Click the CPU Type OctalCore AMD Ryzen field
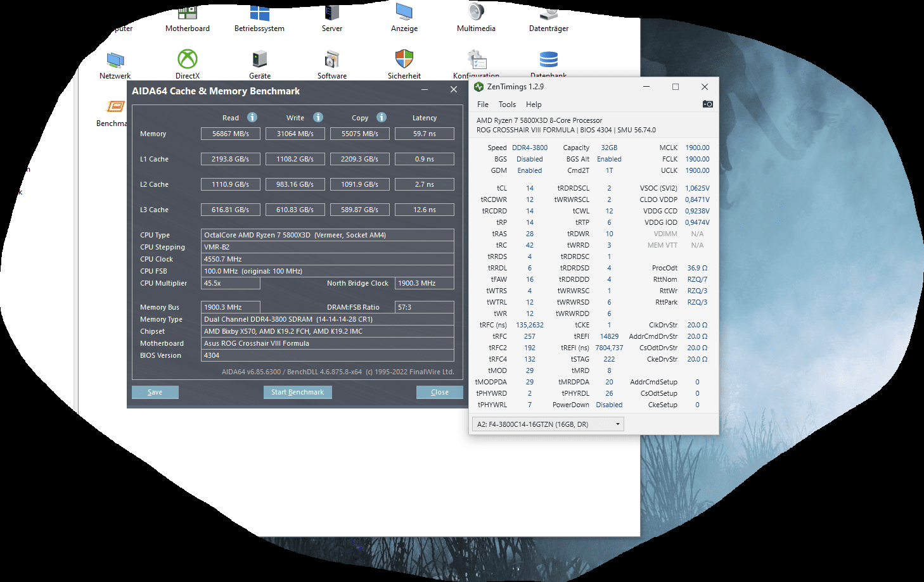This screenshot has height=582, width=924. pyautogui.click(x=328, y=235)
